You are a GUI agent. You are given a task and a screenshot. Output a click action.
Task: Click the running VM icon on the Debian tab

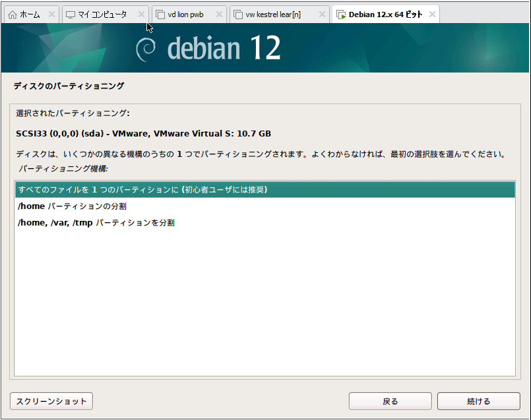pos(341,15)
